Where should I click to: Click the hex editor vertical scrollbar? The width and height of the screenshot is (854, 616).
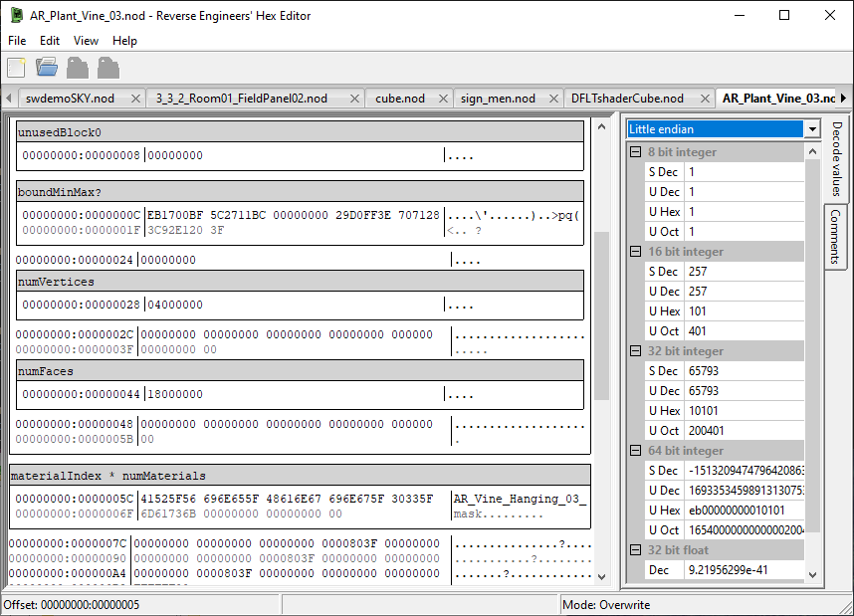pyautogui.click(x=601, y=316)
